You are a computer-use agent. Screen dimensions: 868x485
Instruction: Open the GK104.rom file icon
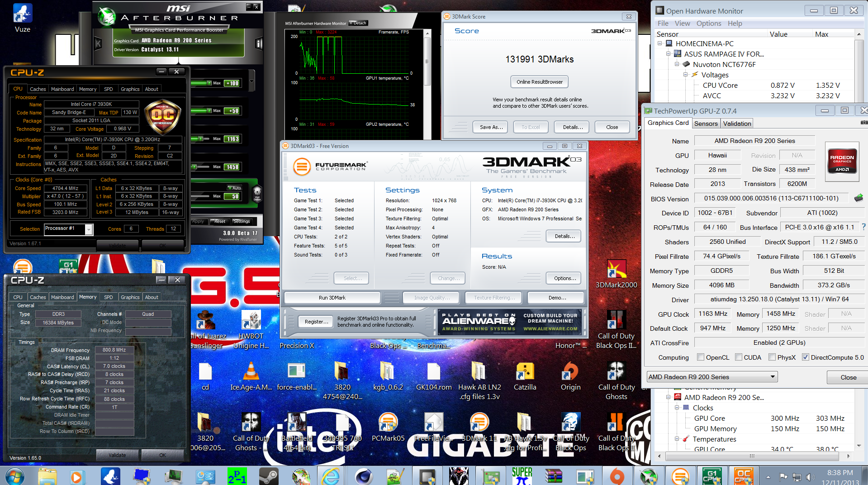pyautogui.click(x=434, y=376)
